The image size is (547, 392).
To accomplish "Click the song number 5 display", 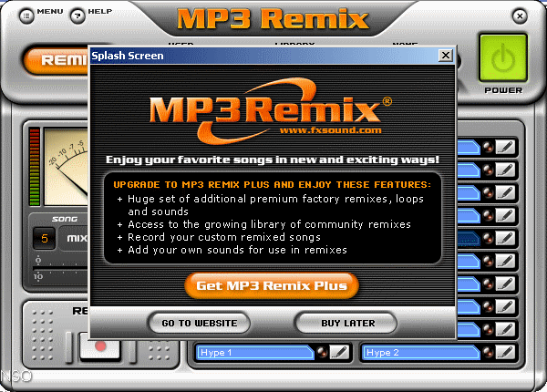I will coord(45,239).
